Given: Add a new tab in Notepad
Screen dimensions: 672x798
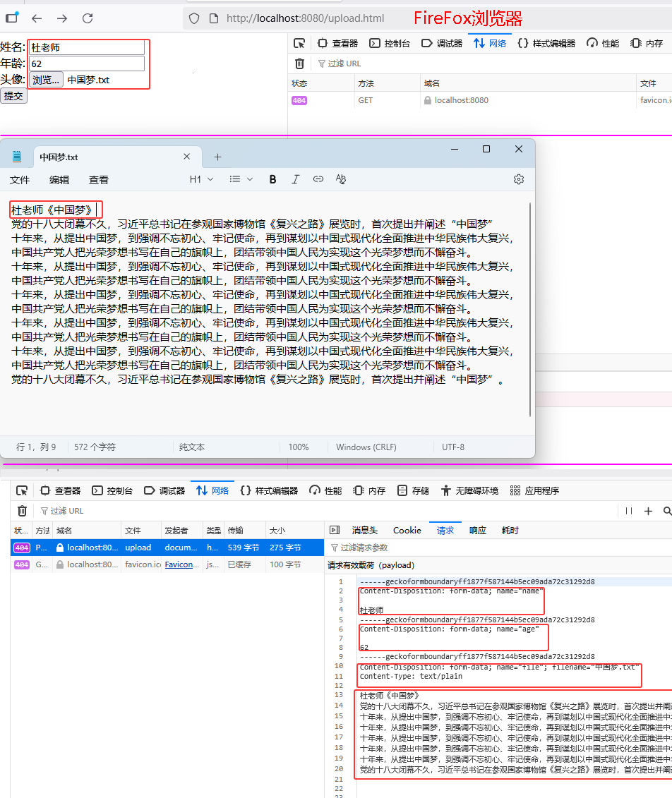Looking at the screenshot, I should point(217,157).
